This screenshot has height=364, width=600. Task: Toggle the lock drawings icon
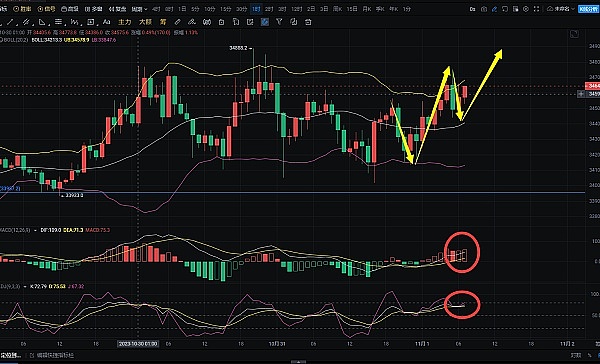221,22
